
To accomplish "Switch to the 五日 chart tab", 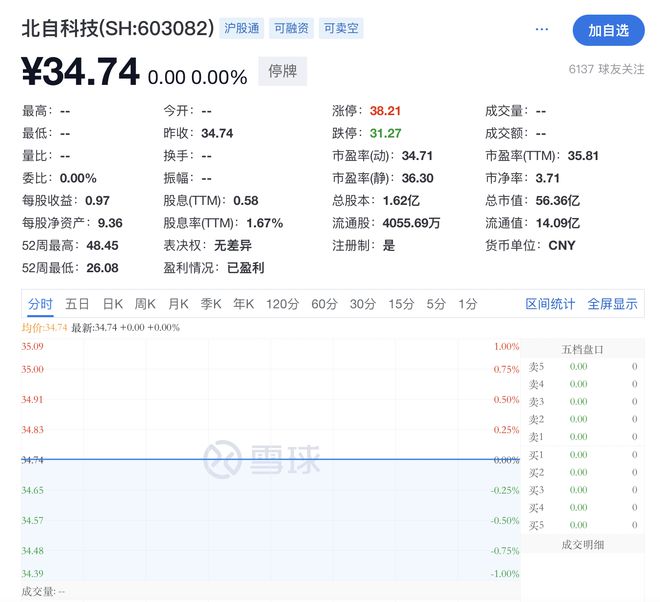I will pyautogui.click(x=77, y=304).
